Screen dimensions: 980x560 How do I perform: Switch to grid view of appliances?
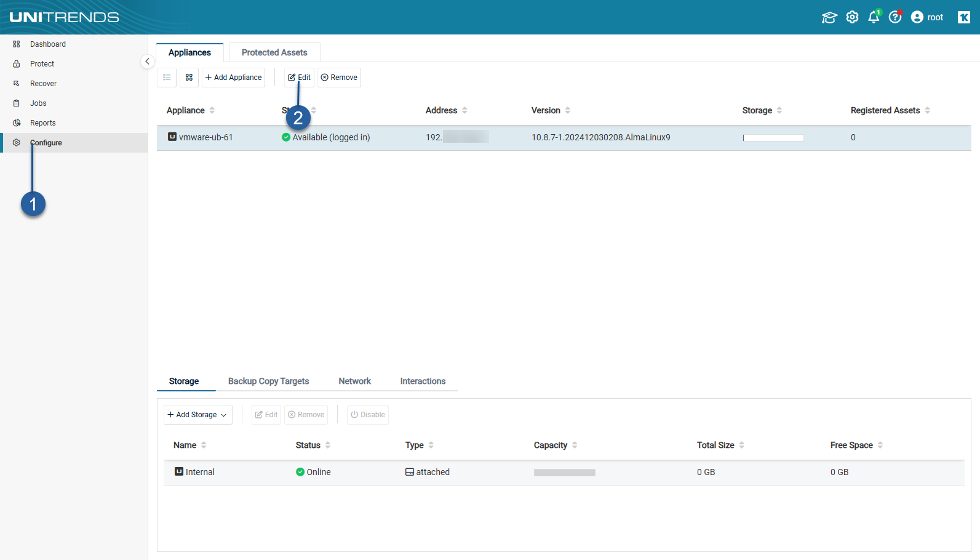tap(189, 78)
